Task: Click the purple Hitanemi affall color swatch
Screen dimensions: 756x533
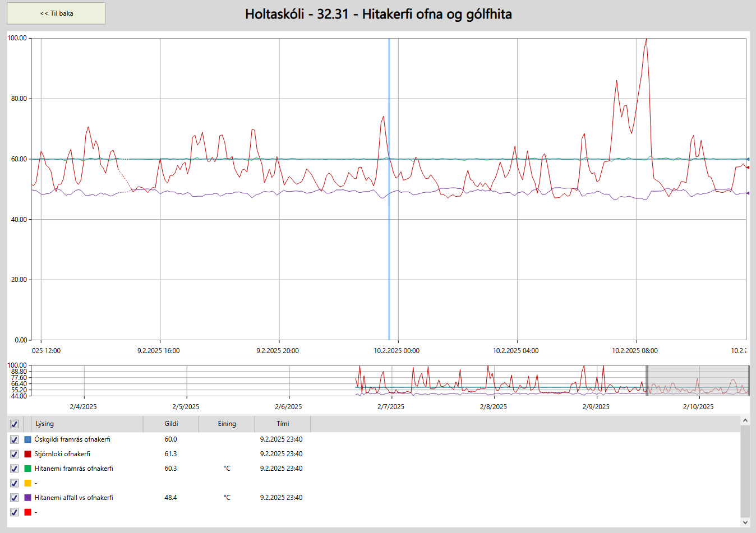Action: tap(27, 498)
